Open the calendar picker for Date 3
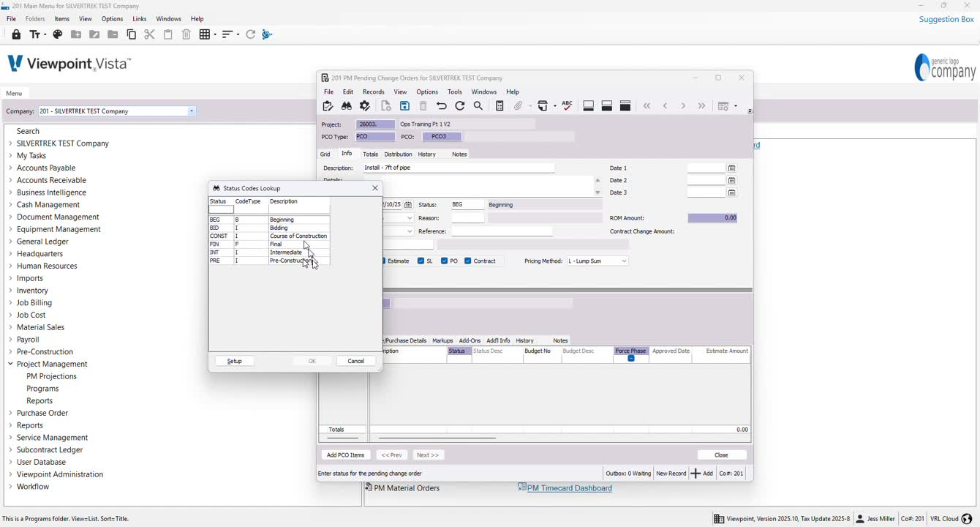Screen dimensions: 980x527 [731, 193]
